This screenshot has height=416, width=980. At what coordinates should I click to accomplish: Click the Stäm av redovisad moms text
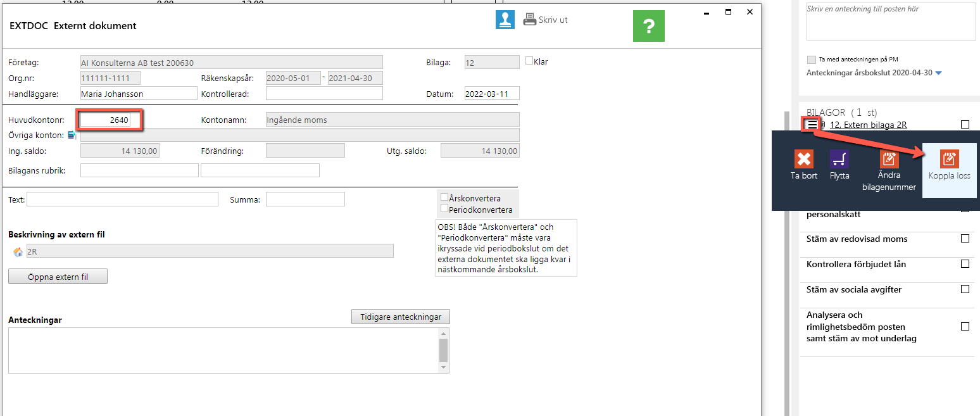tap(857, 239)
